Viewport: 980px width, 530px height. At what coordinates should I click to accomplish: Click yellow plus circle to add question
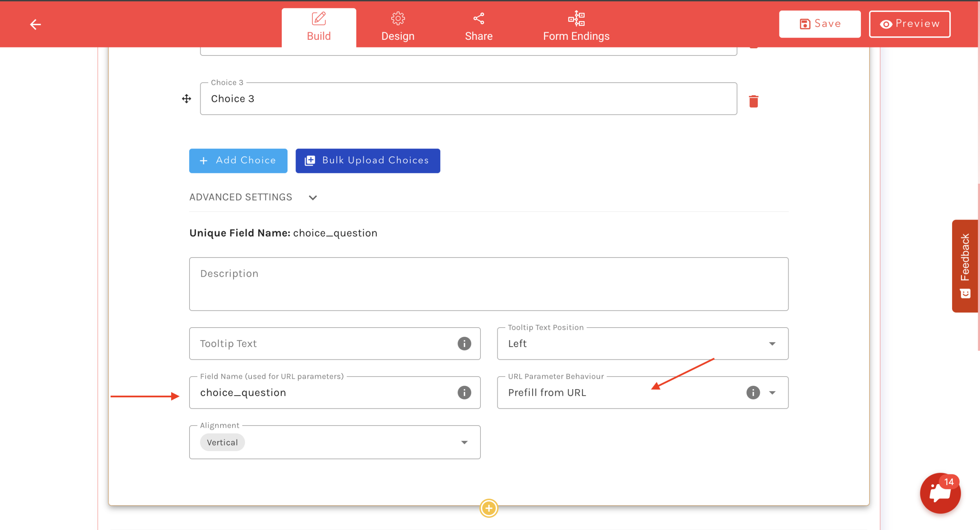click(488, 508)
